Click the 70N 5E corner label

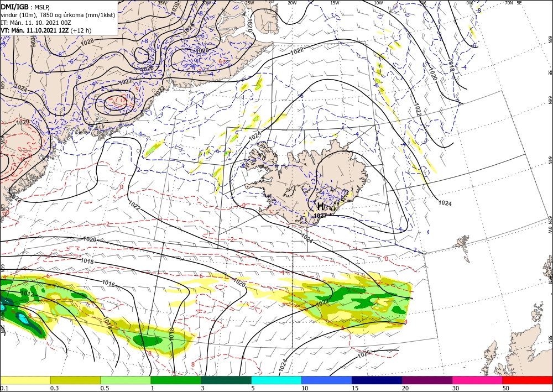click(x=513, y=3)
